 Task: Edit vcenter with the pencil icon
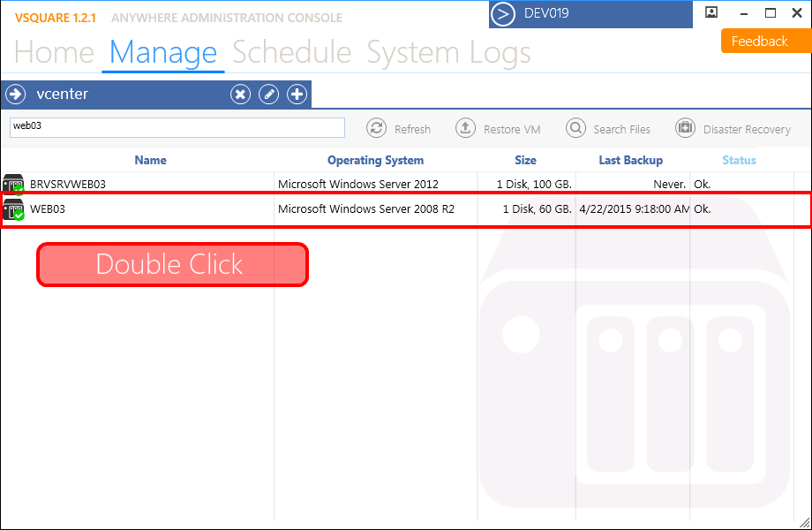click(x=269, y=95)
